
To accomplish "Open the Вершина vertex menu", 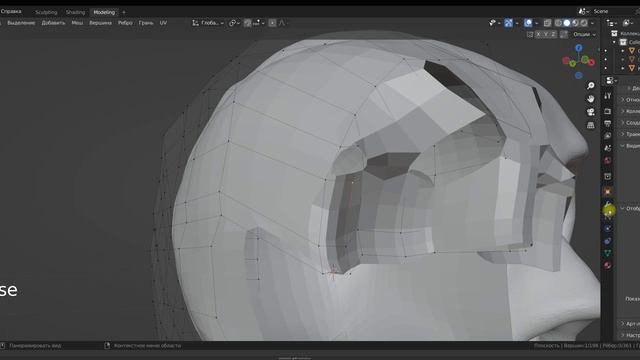I will pos(100,23).
